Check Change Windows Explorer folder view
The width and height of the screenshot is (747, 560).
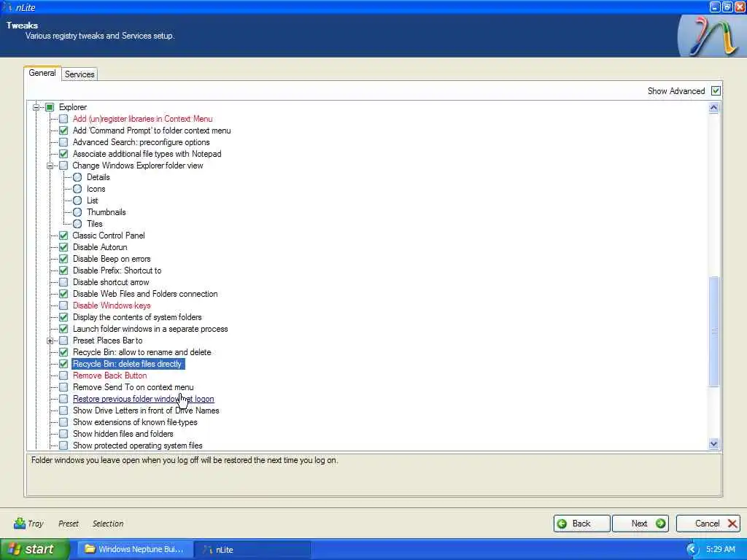[x=63, y=166]
